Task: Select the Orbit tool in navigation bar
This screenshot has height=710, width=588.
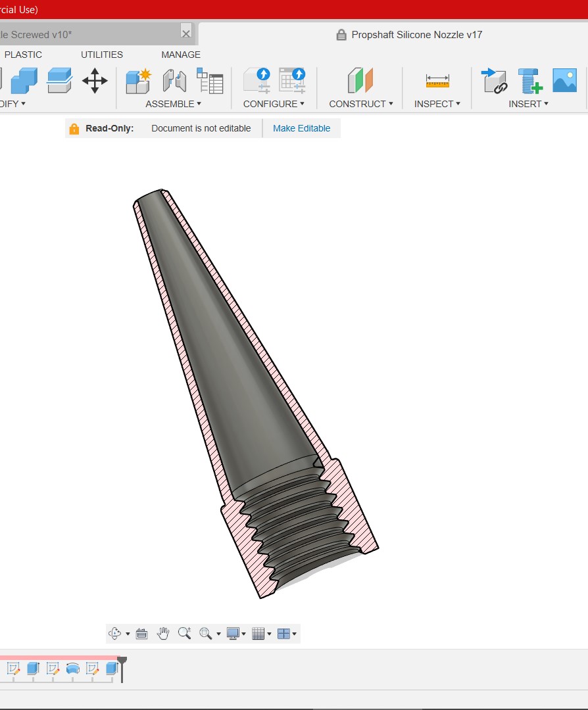Action: (x=115, y=634)
